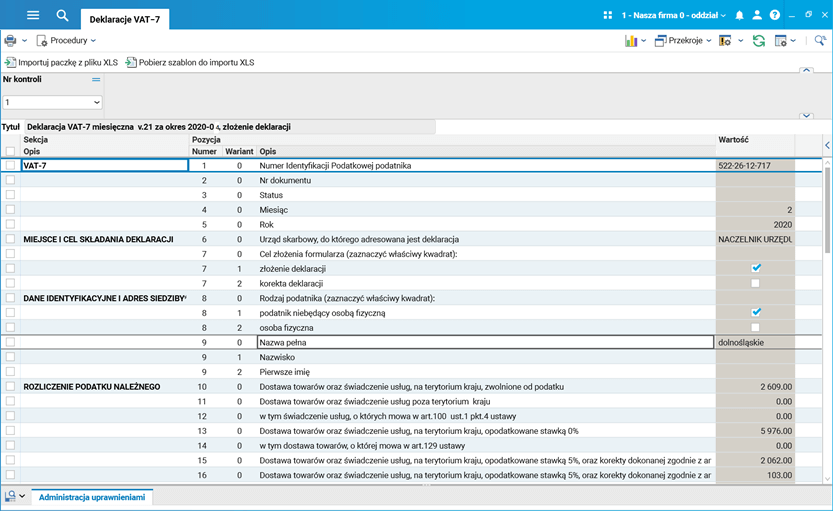Click 'Pobierz szablon do importu XLS'

(196, 62)
